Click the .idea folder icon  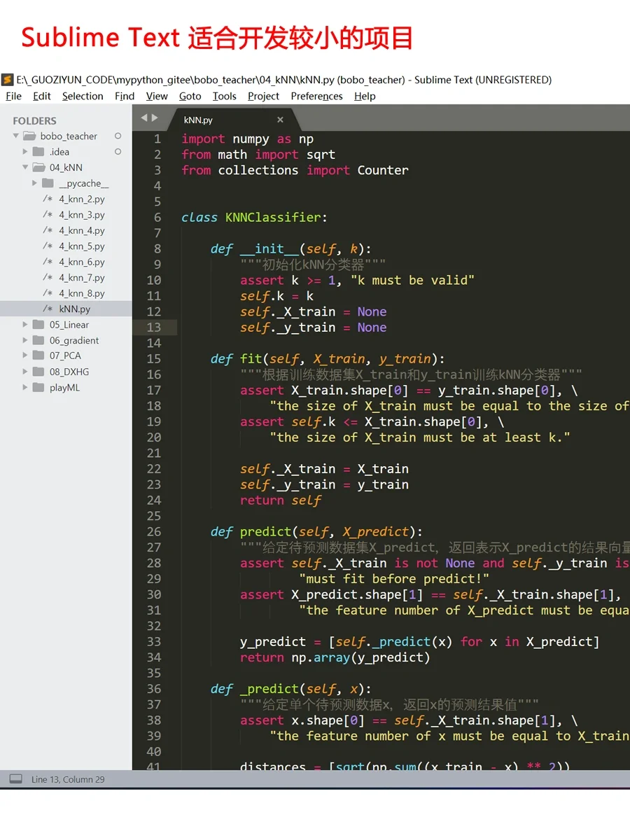38,152
